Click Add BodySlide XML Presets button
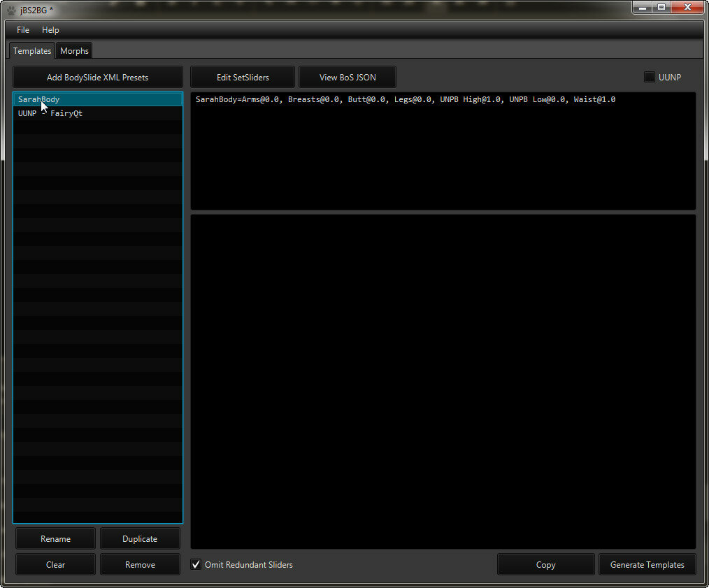 [x=98, y=78]
